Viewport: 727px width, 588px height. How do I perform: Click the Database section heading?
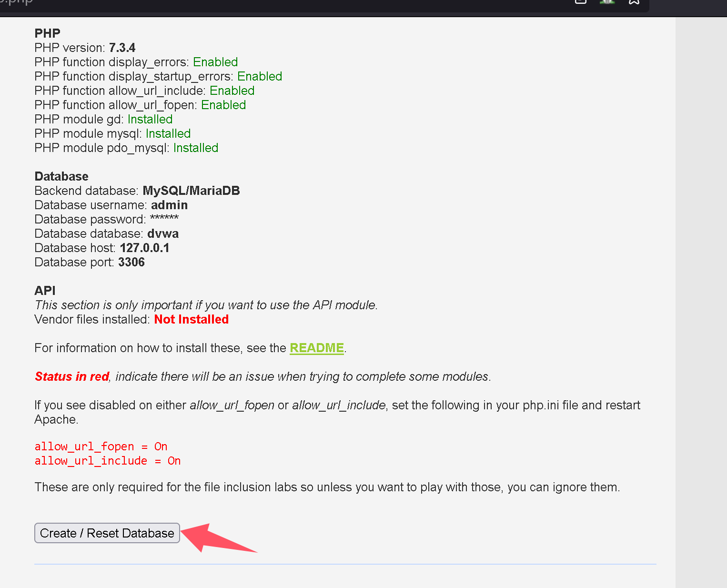pyautogui.click(x=61, y=176)
